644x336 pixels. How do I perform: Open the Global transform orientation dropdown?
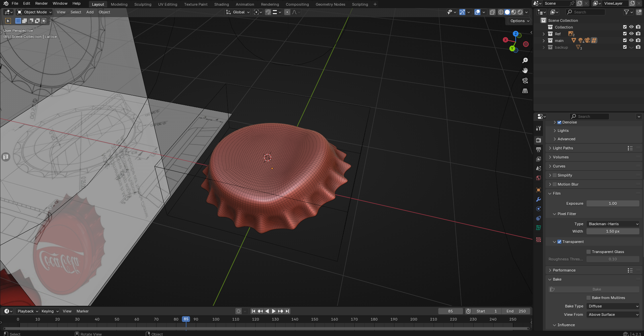pos(238,12)
